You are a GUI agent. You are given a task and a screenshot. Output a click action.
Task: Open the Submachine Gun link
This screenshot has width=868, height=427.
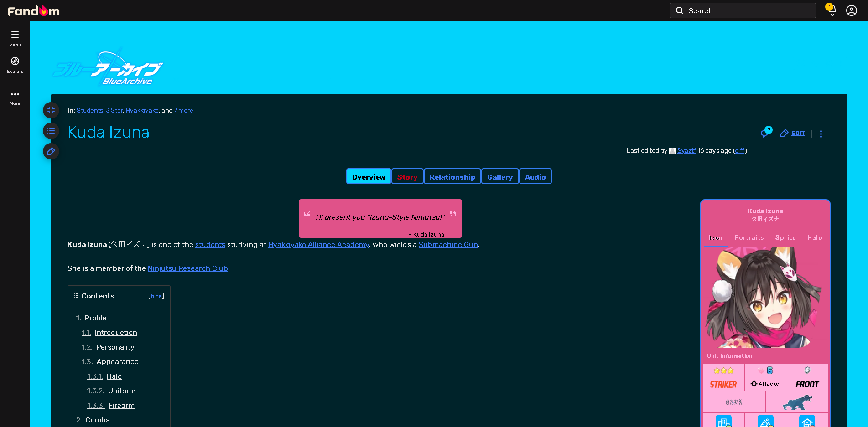pyautogui.click(x=448, y=245)
